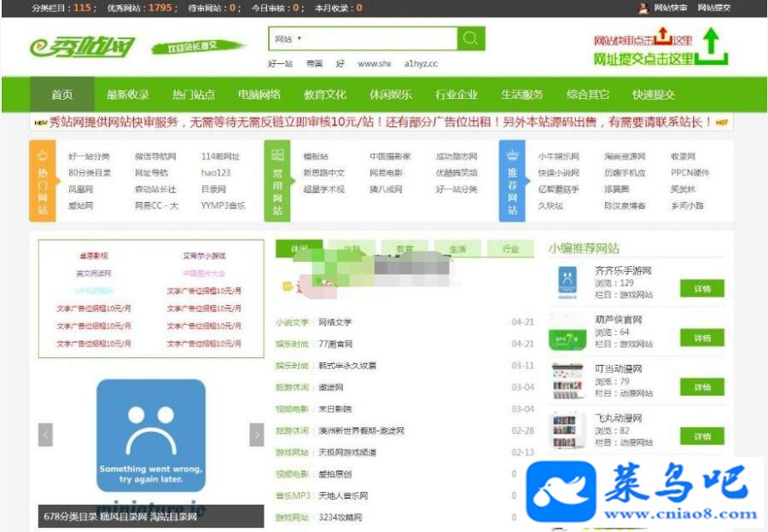The height and width of the screenshot is (532, 768).
Task: Click 详情 button for 叮当动漫网
Action: tap(702, 387)
